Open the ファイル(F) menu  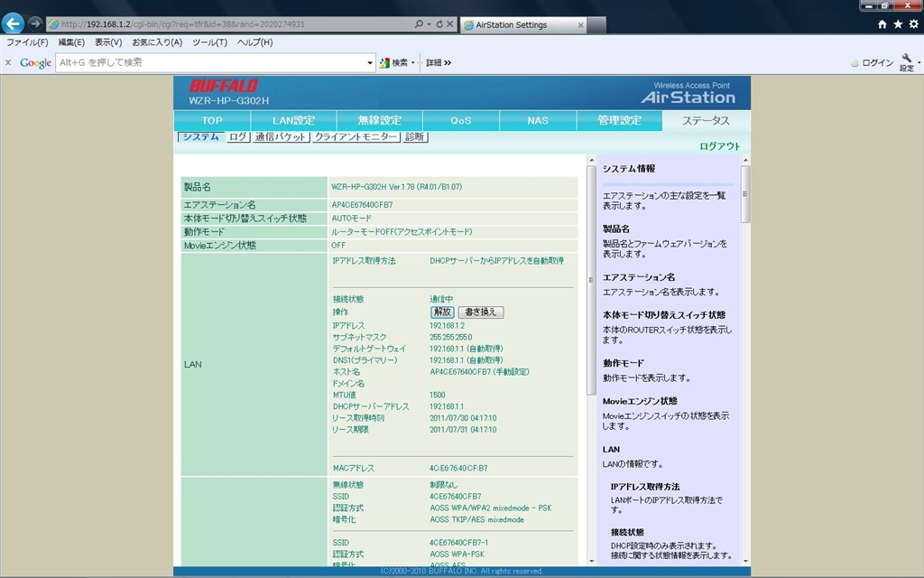(x=27, y=42)
